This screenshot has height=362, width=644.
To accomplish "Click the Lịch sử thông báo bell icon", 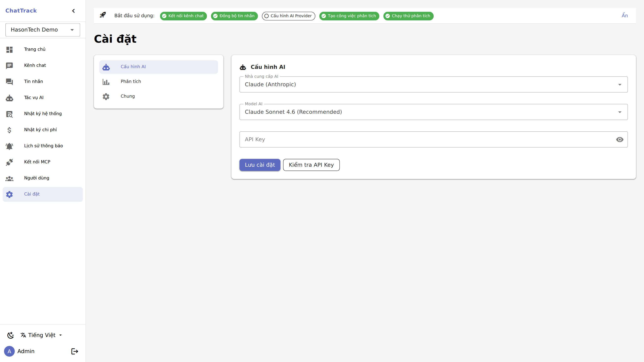I will 9,146.
